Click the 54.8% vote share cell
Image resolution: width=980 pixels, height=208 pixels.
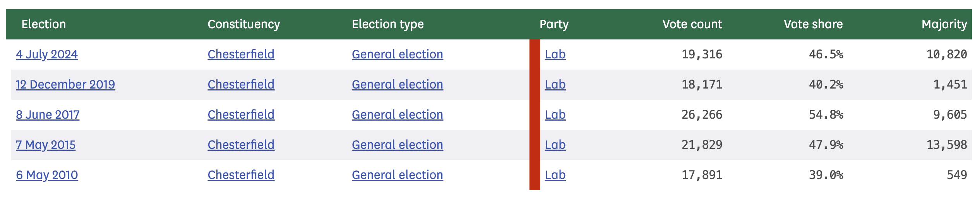[x=826, y=115]
